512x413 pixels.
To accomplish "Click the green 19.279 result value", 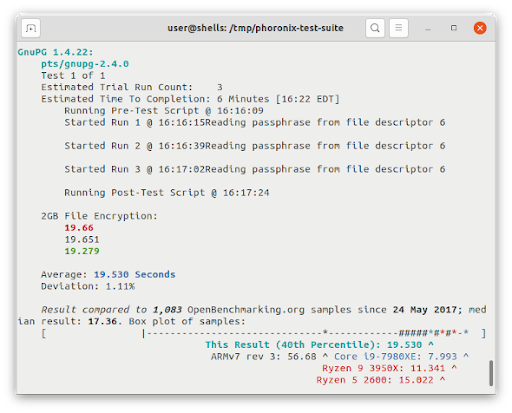I will tap(82, 251).
